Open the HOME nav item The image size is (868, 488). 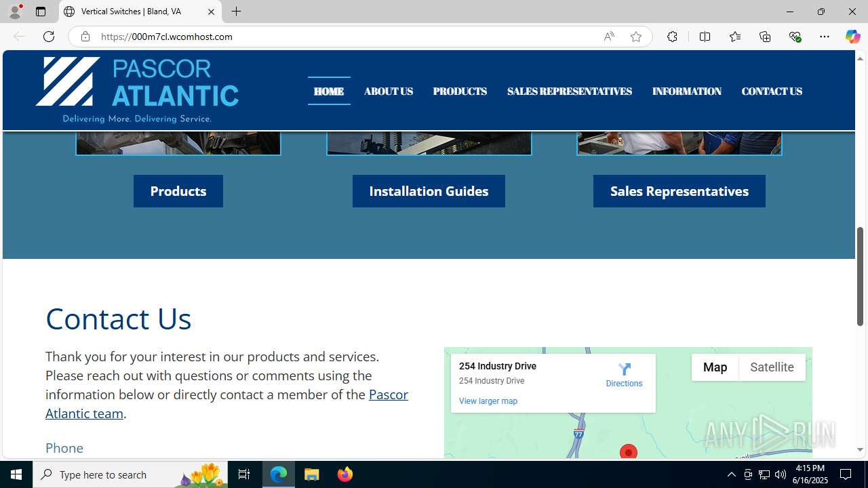coord(329,91)
